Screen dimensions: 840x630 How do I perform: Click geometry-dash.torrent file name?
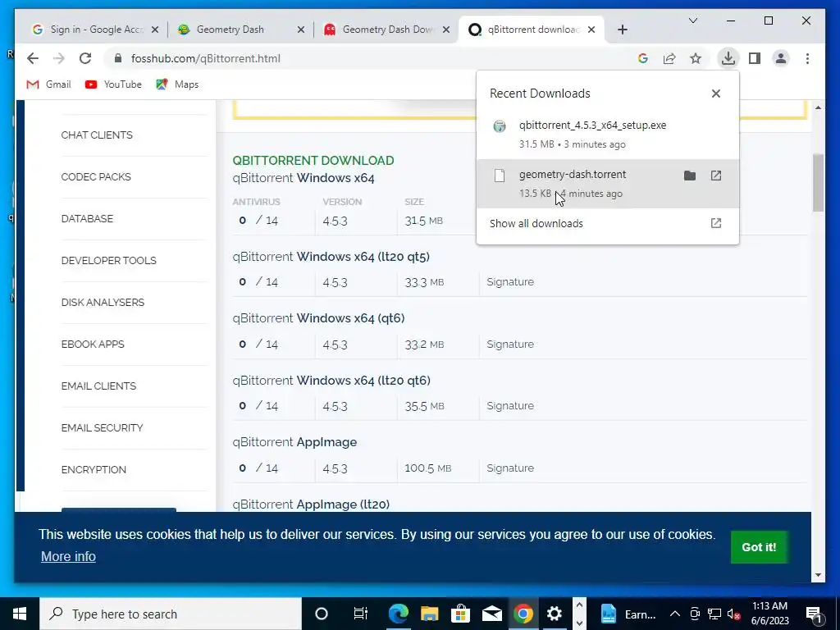click(572, 174)
